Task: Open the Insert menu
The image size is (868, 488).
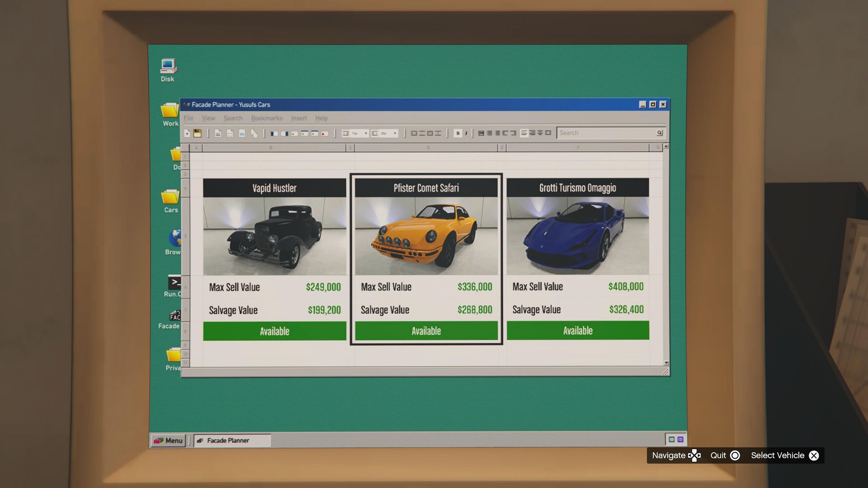Action: [298, 118]
